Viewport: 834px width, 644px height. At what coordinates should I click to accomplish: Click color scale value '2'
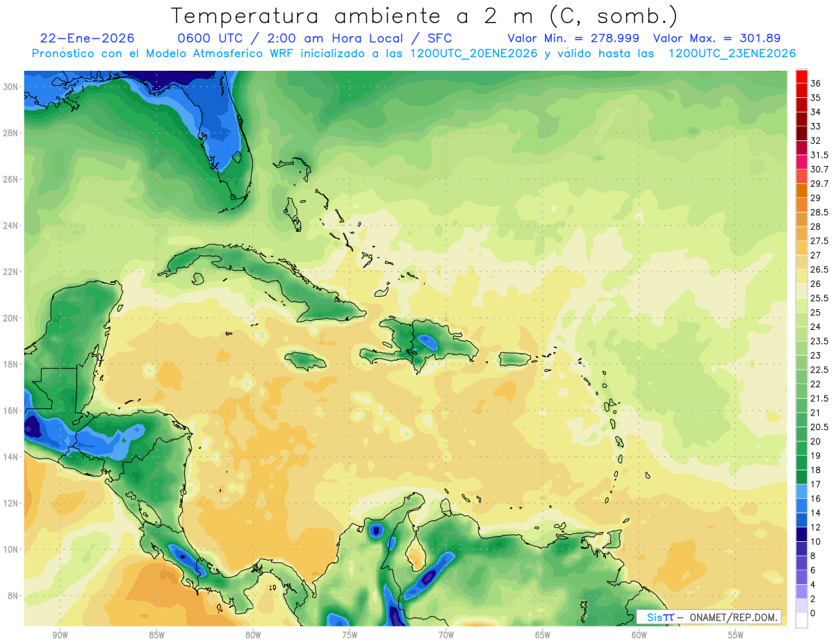[x=813, y=599]
